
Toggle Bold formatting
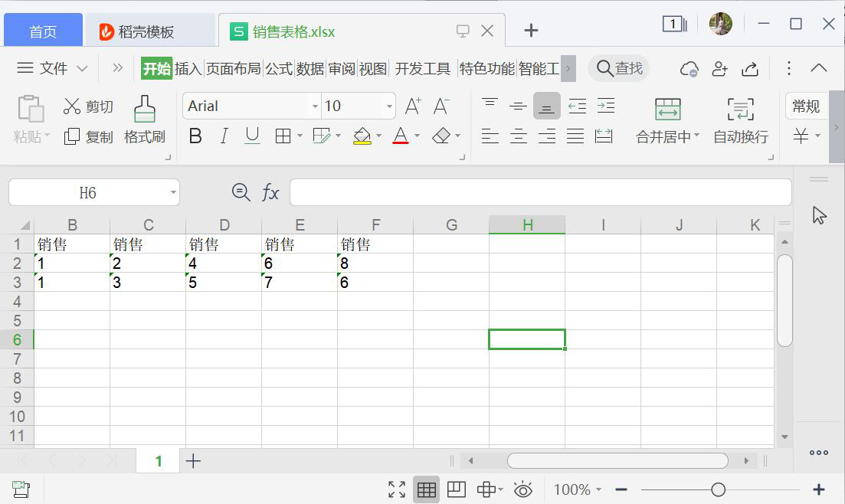[x=195, y=136]
